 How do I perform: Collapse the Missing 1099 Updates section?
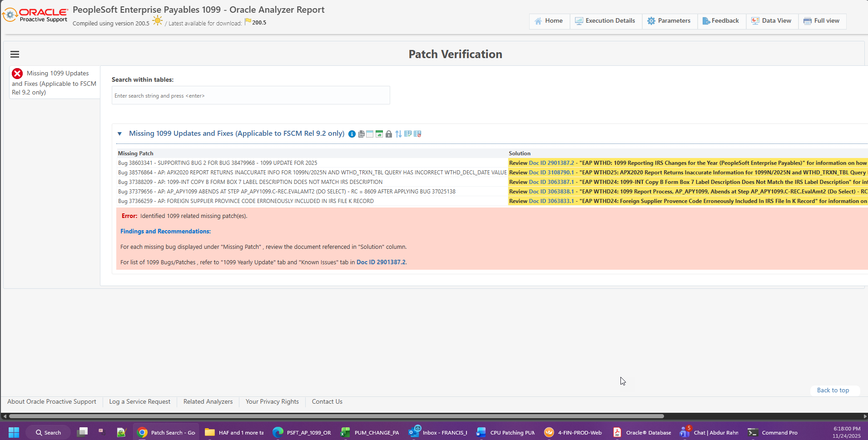coord(120,134)
